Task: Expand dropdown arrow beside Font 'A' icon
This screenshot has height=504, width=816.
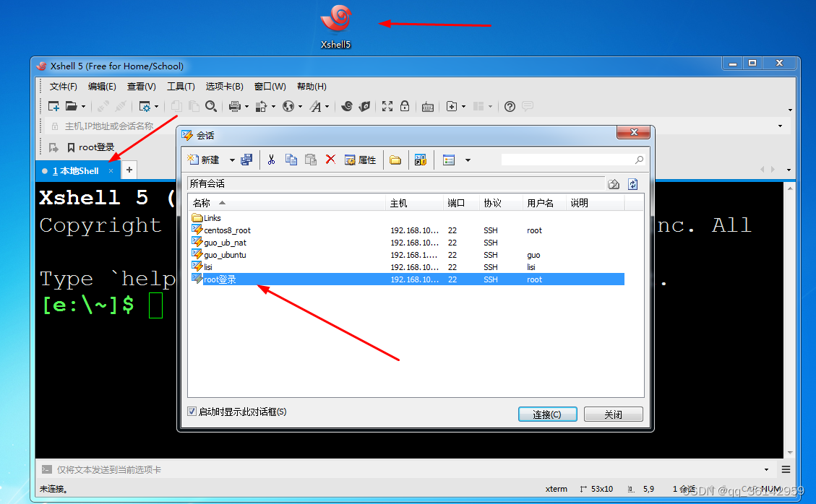Action: click(327, 107)
